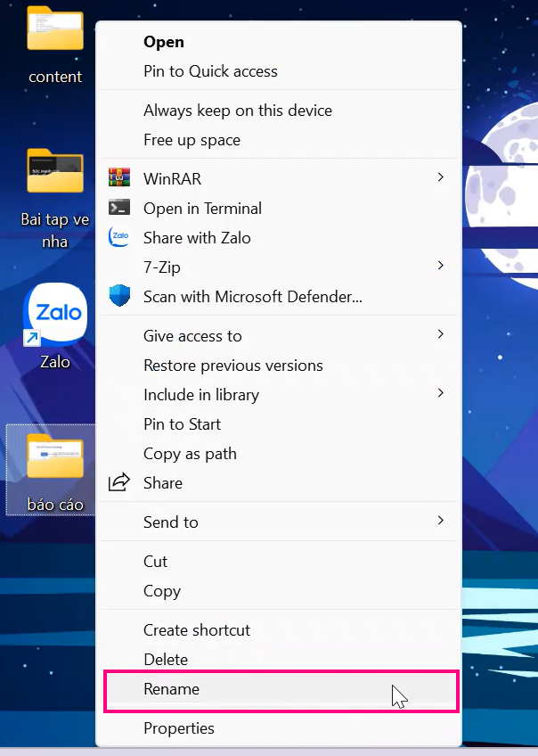Click the Zalo share icon in menu
This screenshot has width=538, height=756.
(119, 237)
